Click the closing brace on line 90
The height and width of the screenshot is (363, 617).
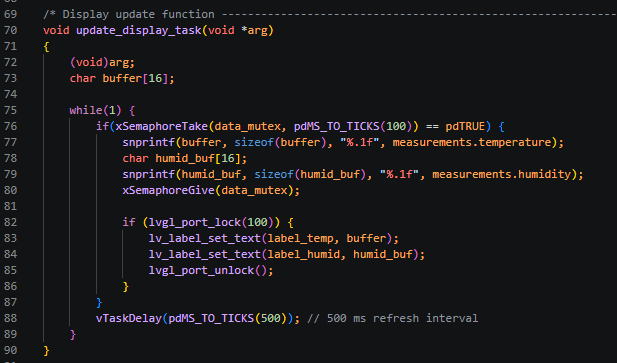[x=46, y=350]
